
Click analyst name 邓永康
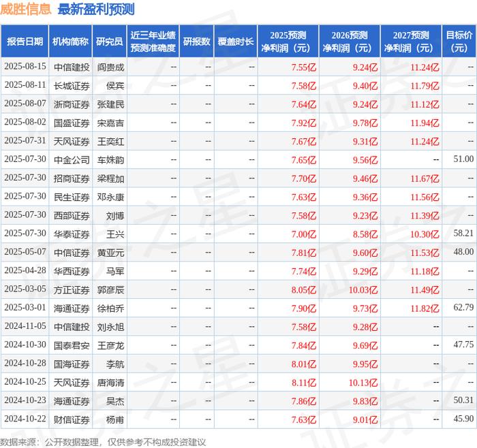110,197
